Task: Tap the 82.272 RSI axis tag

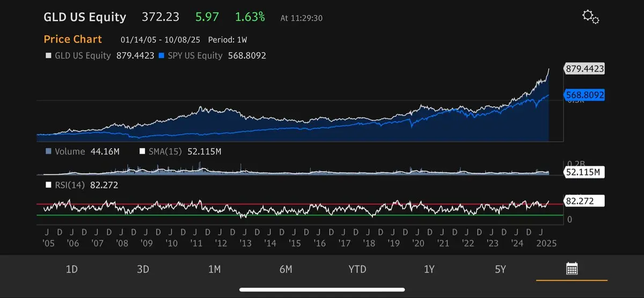Action: tap(584, 201)
